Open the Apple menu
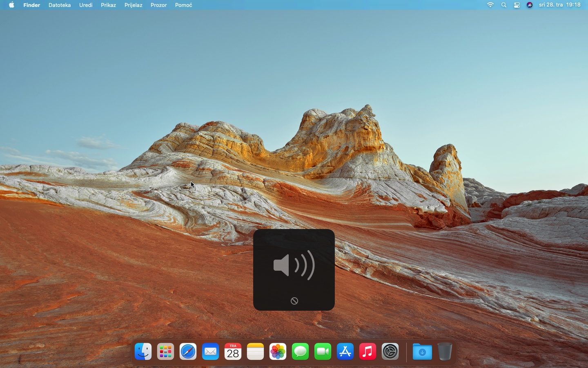This screenshot has height=368, width=588. pos(12,5)
